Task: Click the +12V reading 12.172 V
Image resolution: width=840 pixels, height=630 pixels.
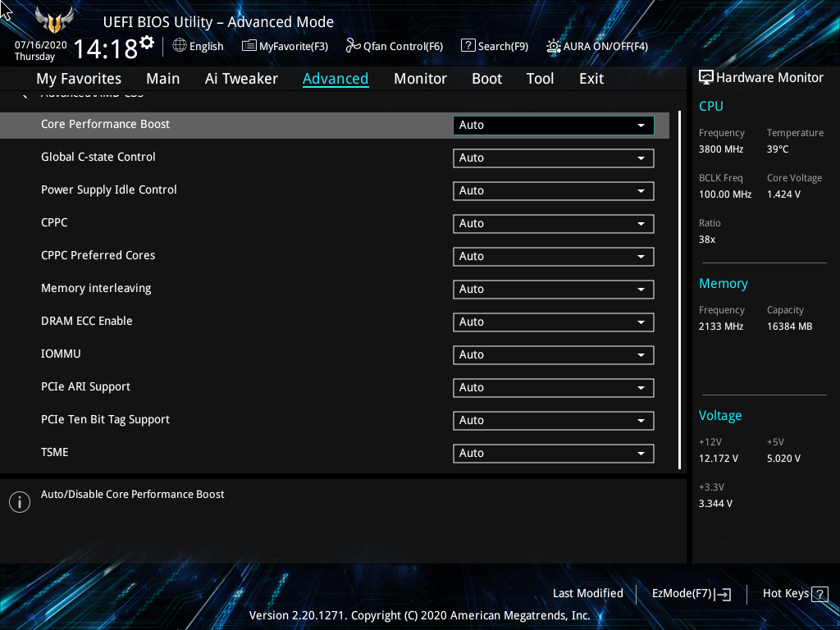Action: tap(718, 459)
